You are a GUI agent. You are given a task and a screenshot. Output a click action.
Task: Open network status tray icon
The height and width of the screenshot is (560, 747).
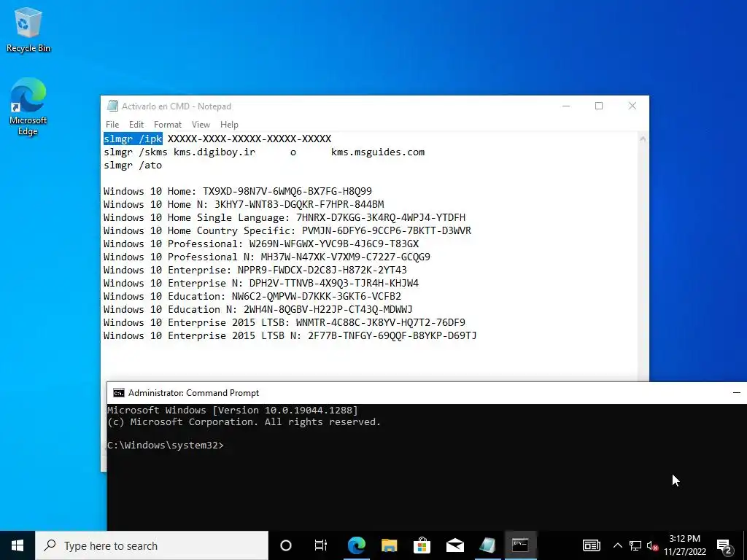tap(635, 545)
